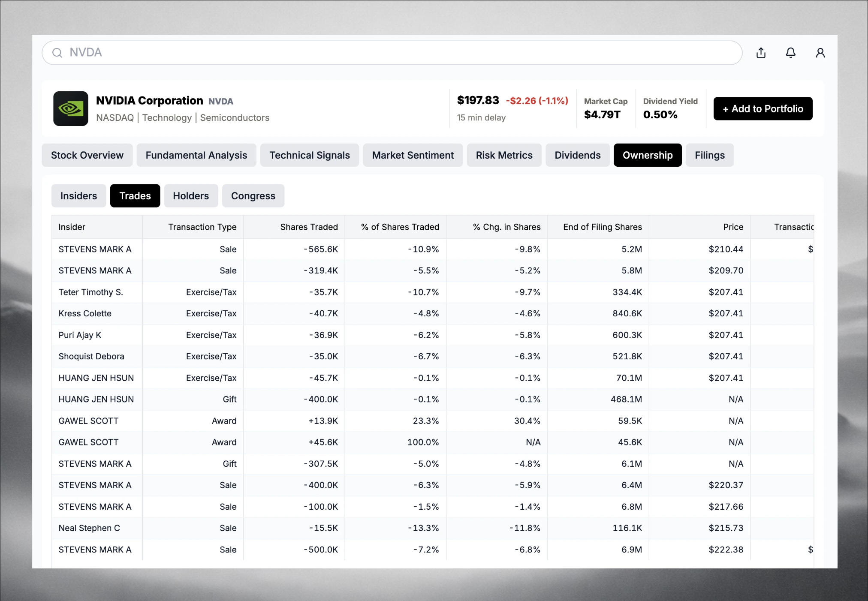Click the share icon

761,53
